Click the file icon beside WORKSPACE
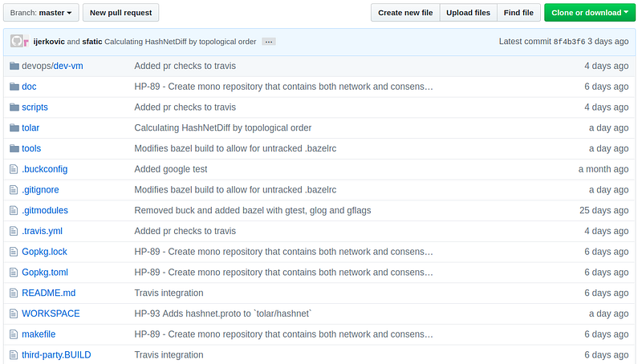This screenshot has height=364, width=642. (14, 313)
